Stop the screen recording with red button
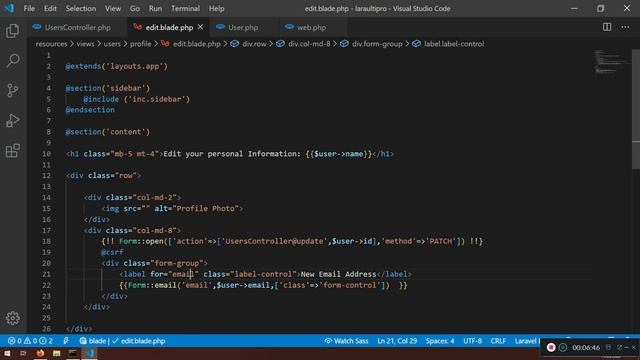 click(551, 347)
